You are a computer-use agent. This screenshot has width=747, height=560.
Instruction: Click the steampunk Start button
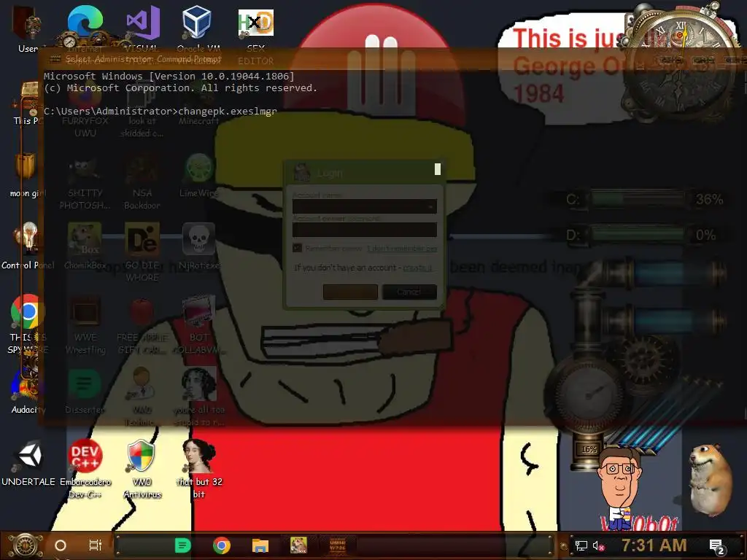[25, 545]
